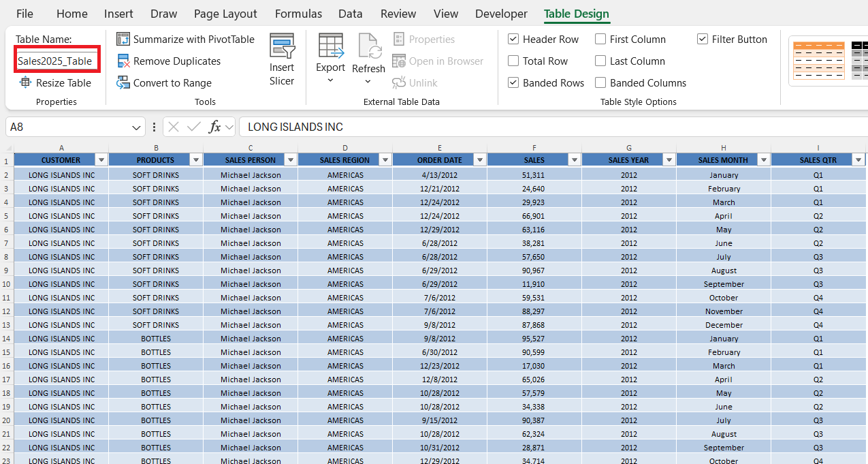Uncheck the Header Row checkbox
The image size is (868, 464).
(513, 39)
